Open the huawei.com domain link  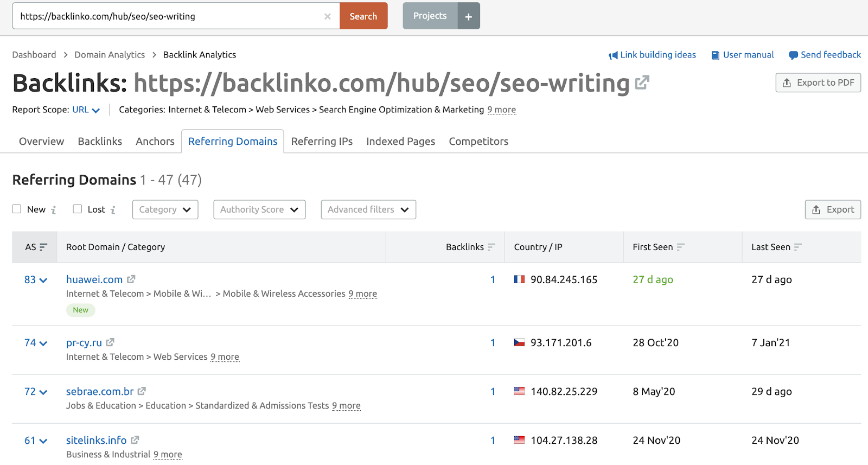click(x=94, y=279)
